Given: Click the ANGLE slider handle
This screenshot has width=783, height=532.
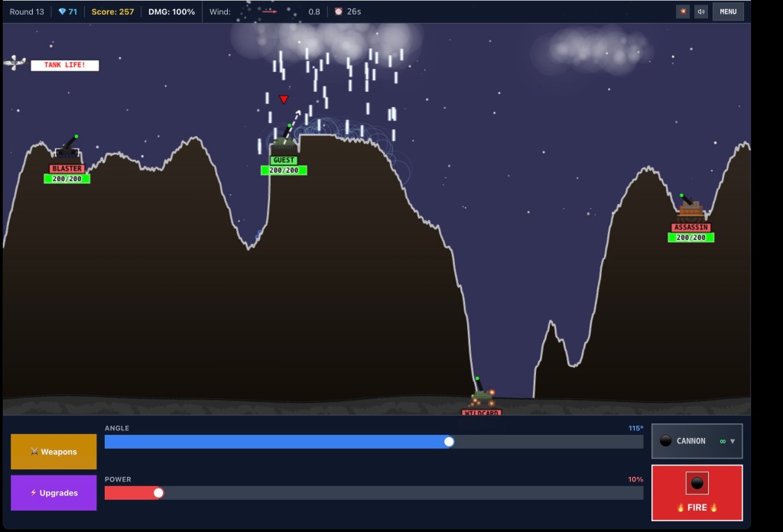Looking at the screenshot, I should point(449,442).
